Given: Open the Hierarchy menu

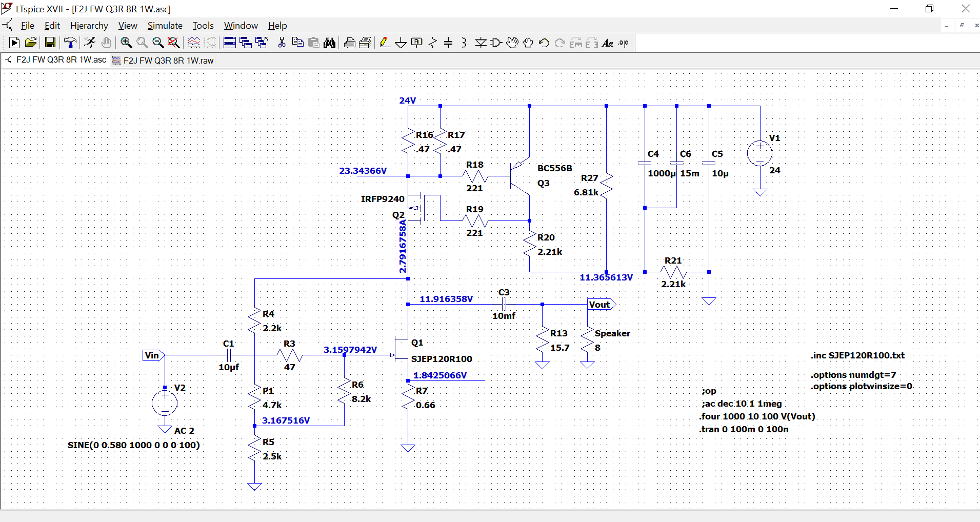Looking at the screenshot, I should pos(89,26).
